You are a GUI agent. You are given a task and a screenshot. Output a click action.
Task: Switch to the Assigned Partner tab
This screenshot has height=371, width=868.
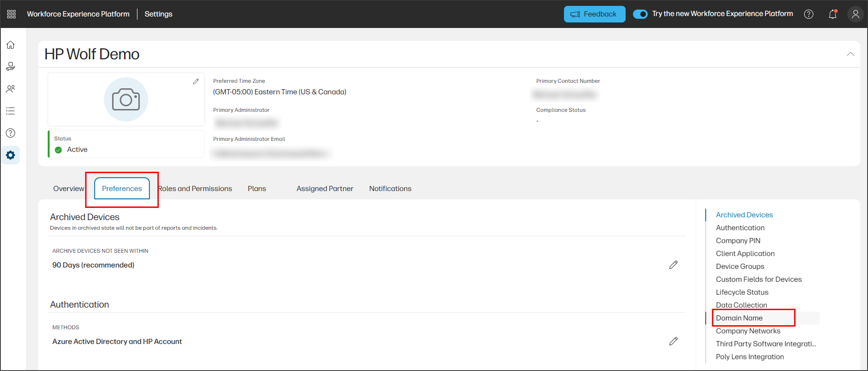(x=325, y=188)
